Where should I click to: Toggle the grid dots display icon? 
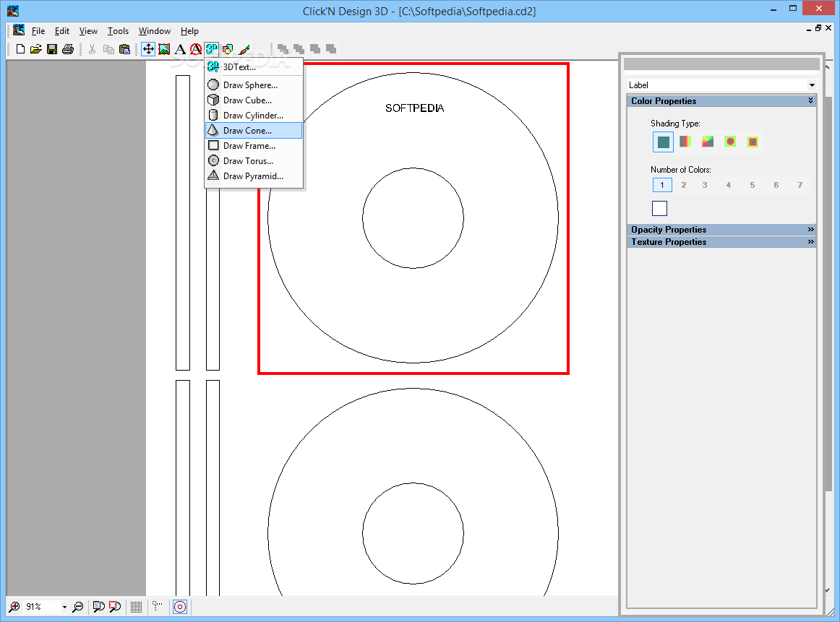pyautogui.click(x=136, y=607)
